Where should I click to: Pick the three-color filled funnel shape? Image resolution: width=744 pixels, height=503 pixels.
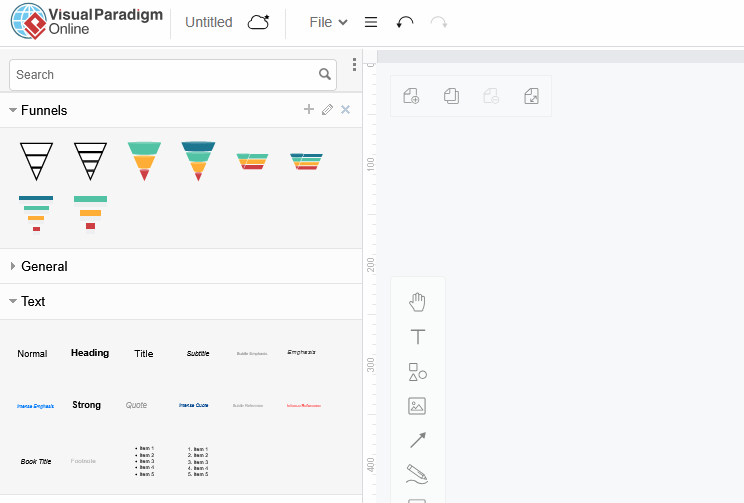point(144,161)
